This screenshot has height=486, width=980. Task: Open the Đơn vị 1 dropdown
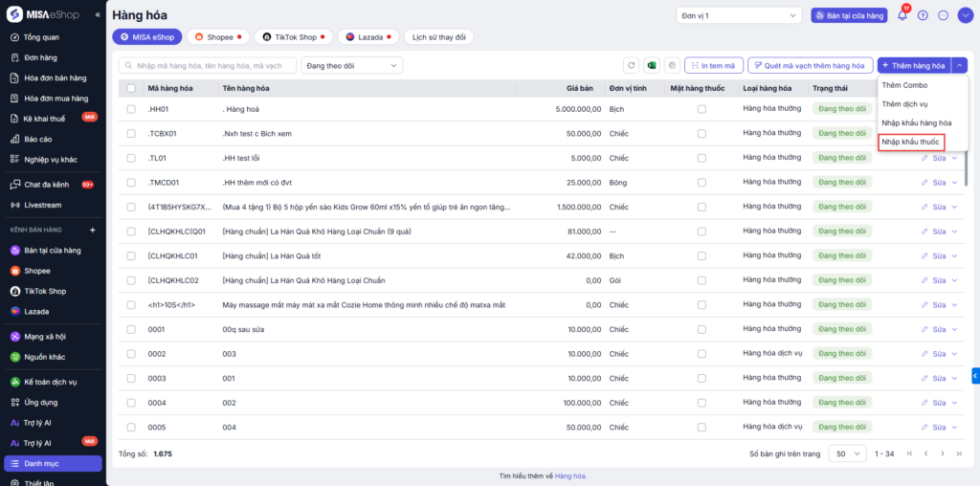point(738,15)
